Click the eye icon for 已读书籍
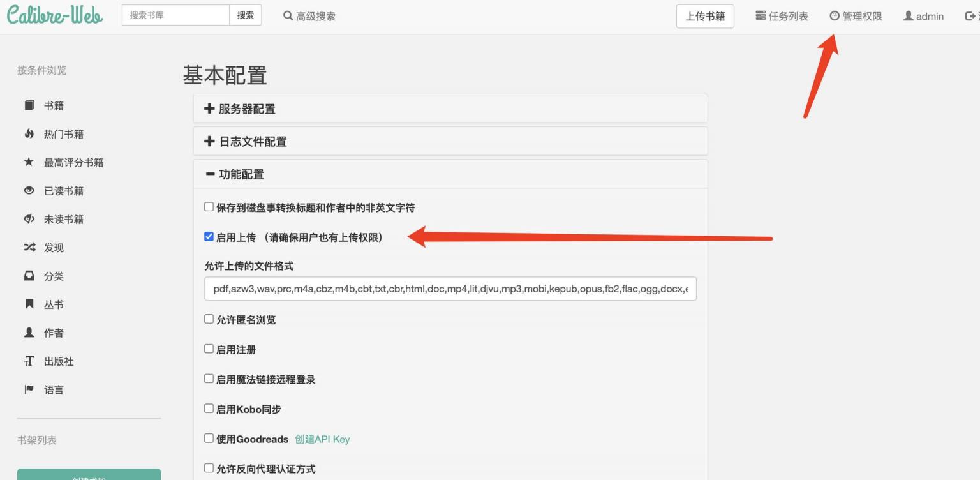The image size is (980, 480). [x=29, y=190]
